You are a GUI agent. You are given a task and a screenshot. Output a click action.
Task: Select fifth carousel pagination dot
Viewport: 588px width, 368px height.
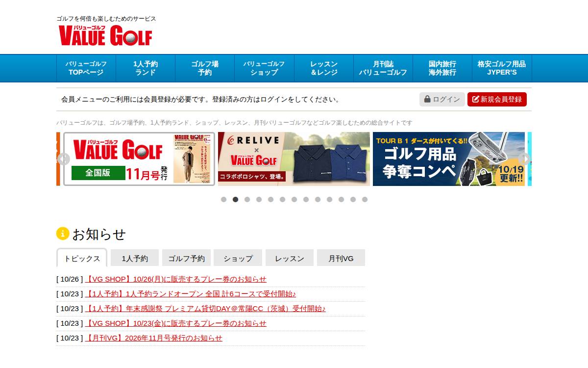(x=270, y=199)
